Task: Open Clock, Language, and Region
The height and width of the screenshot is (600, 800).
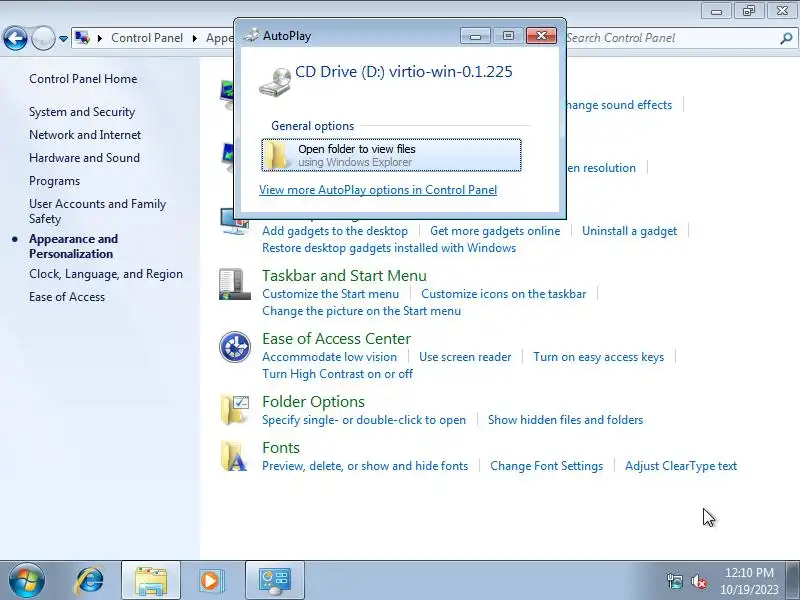Action: [x=106, y=274]
